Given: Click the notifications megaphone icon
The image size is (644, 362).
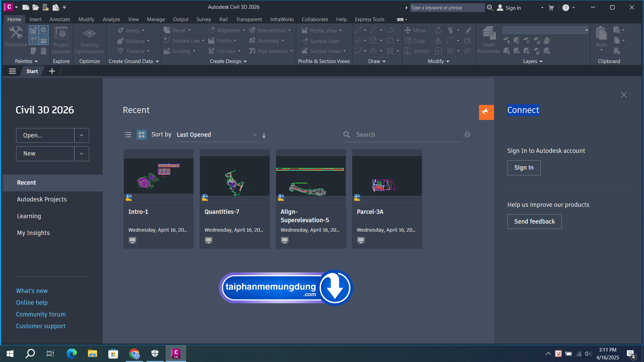Looking at the screenshot, I should tap(486, 112).
